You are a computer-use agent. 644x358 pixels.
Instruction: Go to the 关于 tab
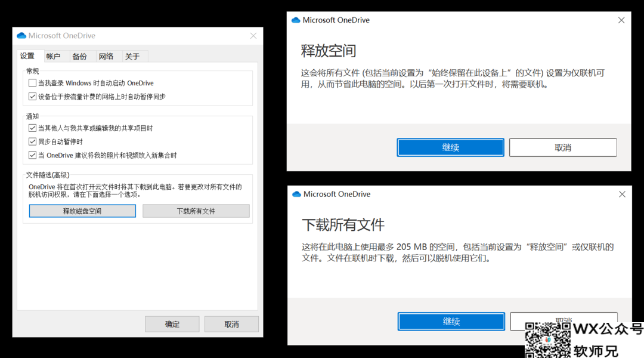[132, 56]
